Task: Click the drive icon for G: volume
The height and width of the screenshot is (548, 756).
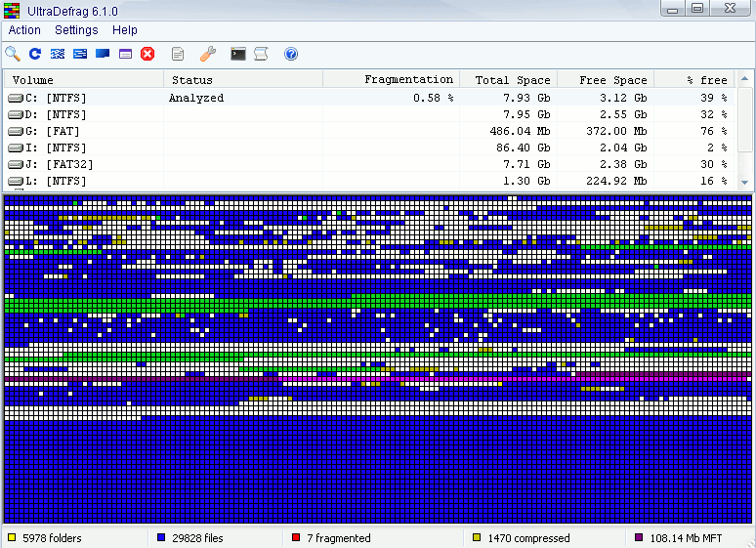Action: 16,131
